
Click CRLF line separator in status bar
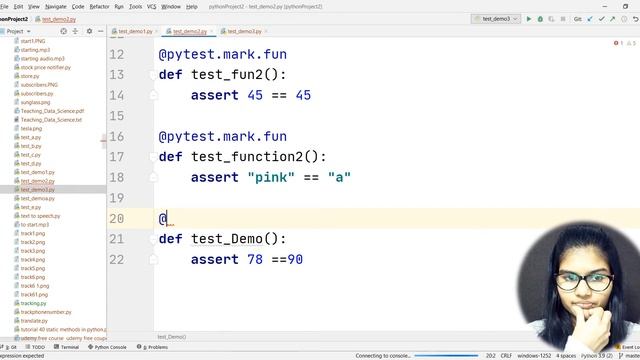[x=506, y=356]
